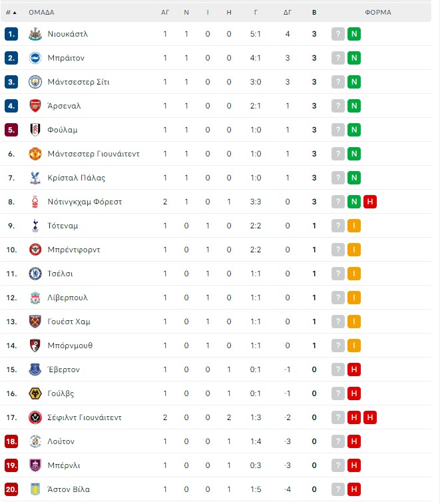Screen dimensions: 440x504
Task: Sort standings by the Β points header
Action: pos(314,13)
